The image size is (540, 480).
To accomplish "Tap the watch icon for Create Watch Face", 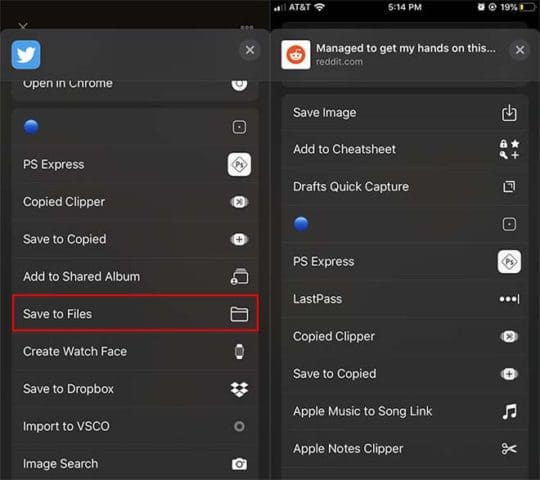I will point(239,352).
